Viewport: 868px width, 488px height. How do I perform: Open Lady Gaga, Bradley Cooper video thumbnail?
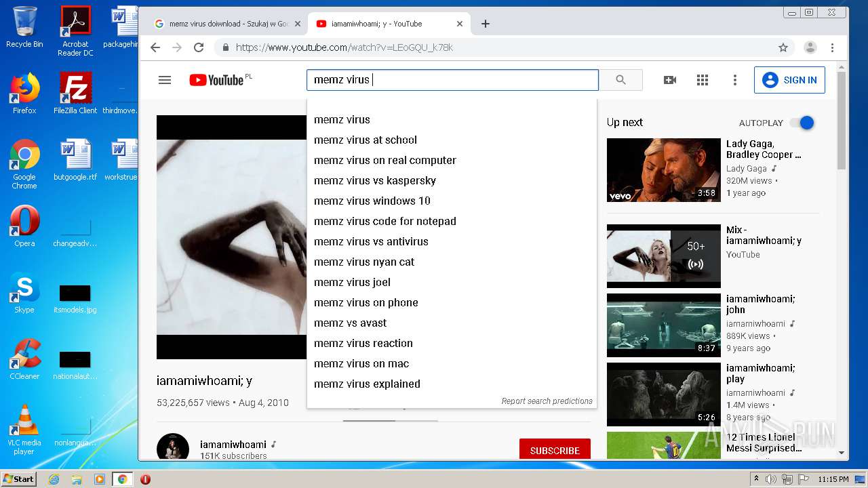(x=664, y=170)
